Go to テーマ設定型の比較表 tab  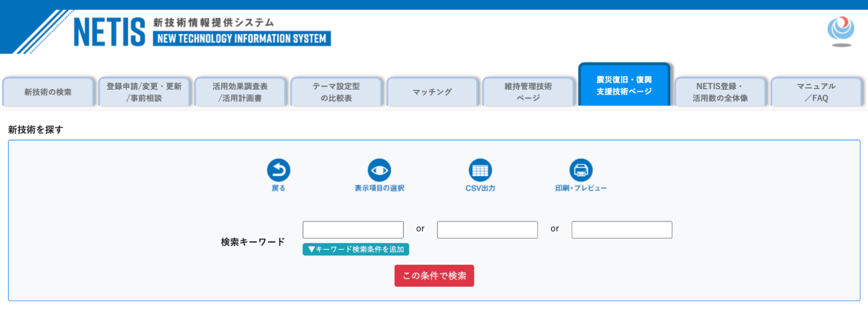[x=337, y=92]
